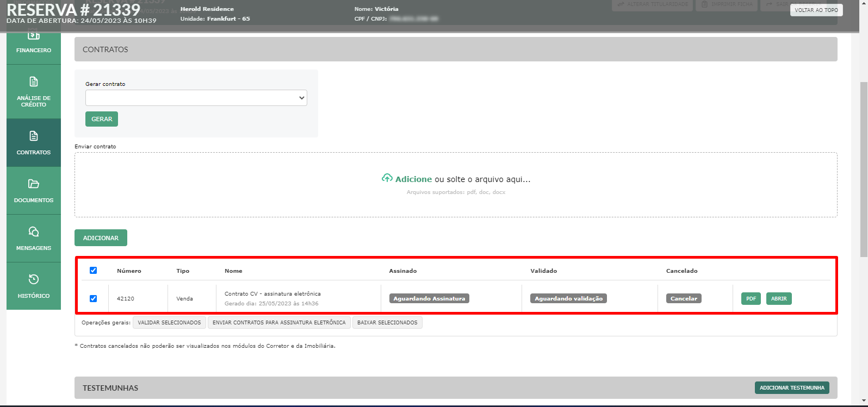
Task: Click 'Contrato CV - assinatura eletrônica' name
Action: pyautogui.click(x=272, y=293)
